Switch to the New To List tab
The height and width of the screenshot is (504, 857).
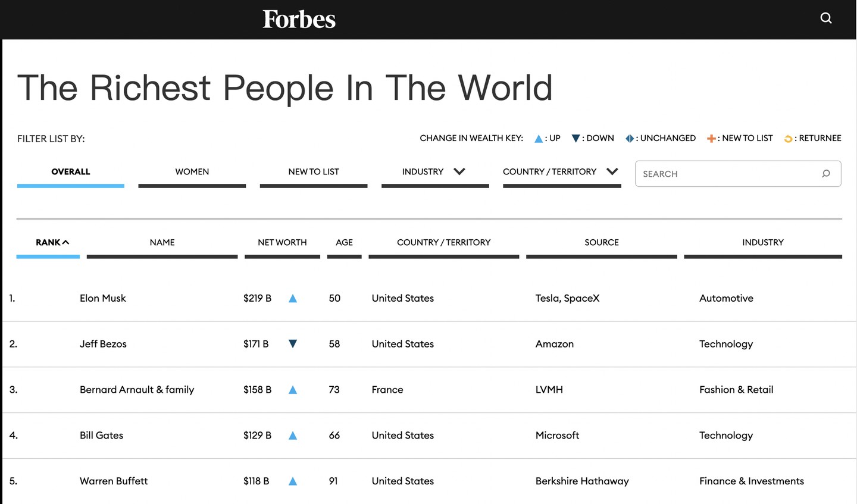(313, 172)
